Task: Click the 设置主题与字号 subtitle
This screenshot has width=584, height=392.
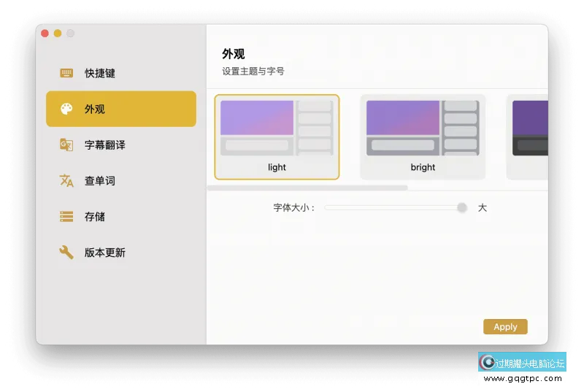Action: [253, 71]
